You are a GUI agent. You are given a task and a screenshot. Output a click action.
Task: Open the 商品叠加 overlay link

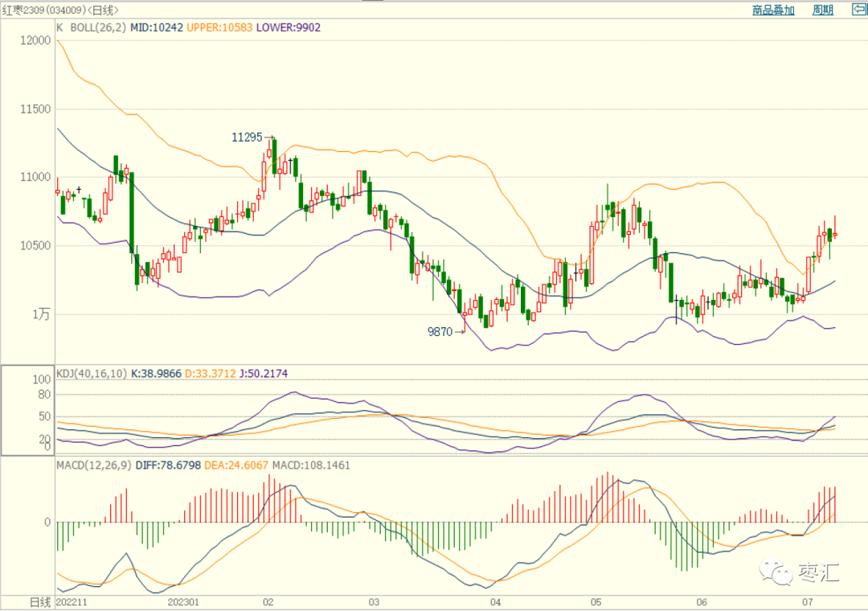coord(773,10)
